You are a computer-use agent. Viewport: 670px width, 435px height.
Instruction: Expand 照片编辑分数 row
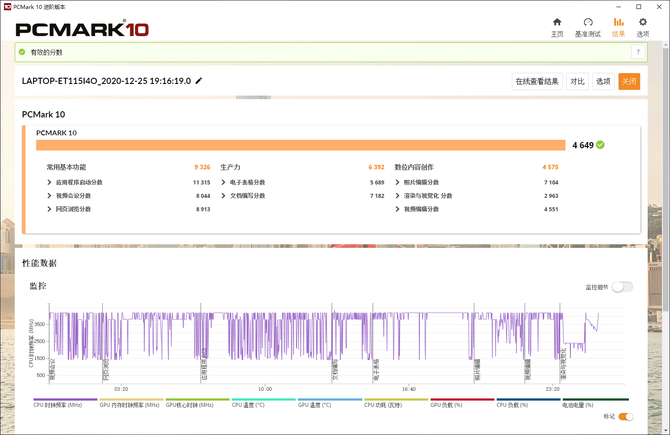pos(397,183)
